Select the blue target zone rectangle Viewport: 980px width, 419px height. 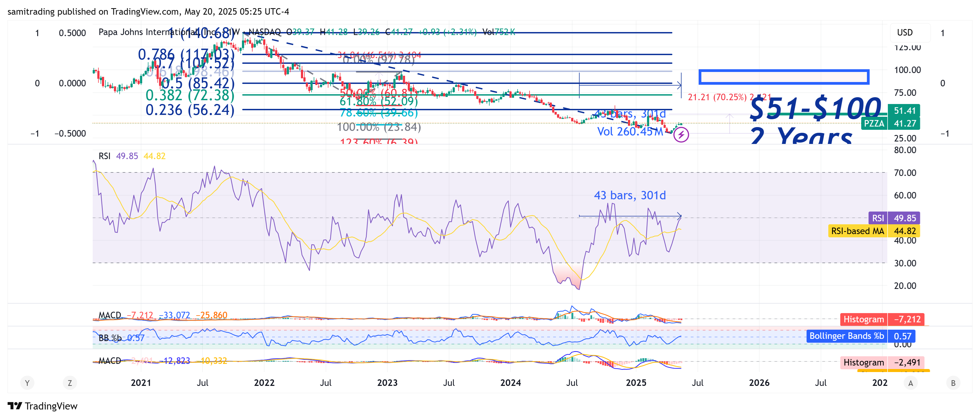click(784, 77)
